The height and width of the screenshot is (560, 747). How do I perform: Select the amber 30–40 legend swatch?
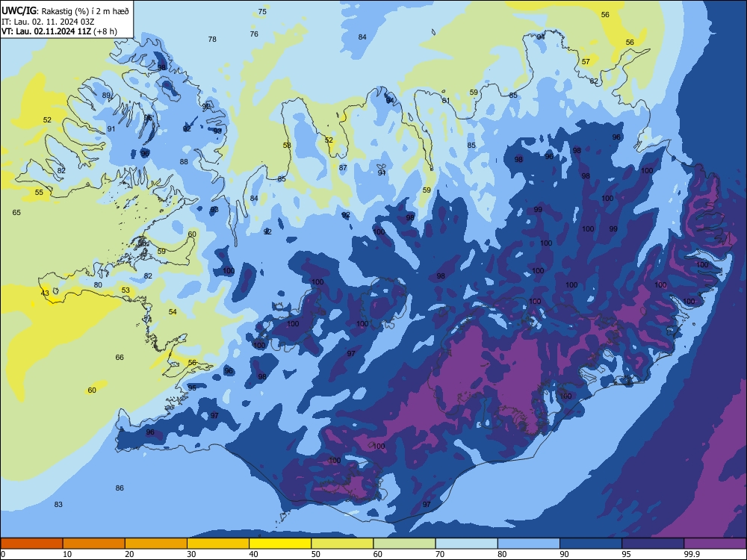pyautogui.click(x=218, y=544)
